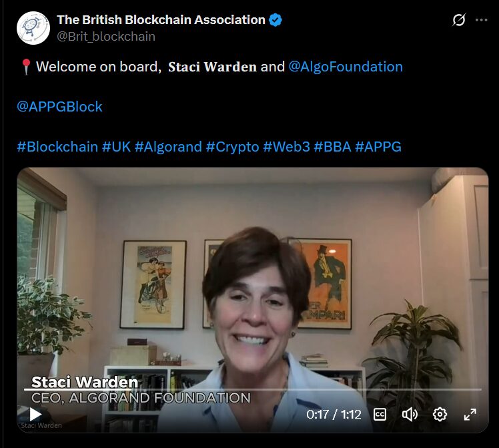Open the @Brit_blockchain handle profile
The height and width of the screenshot is (448, 499).
click(x=106, y=37)
